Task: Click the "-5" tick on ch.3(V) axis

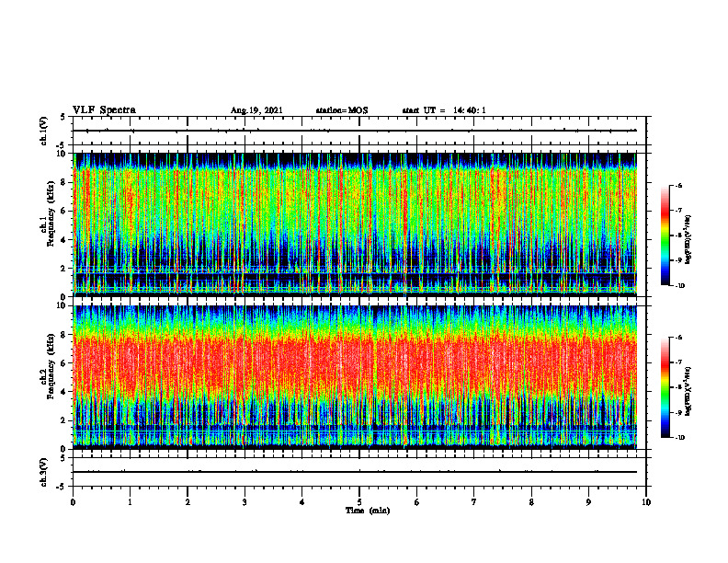Action: (x=61, y=487)
